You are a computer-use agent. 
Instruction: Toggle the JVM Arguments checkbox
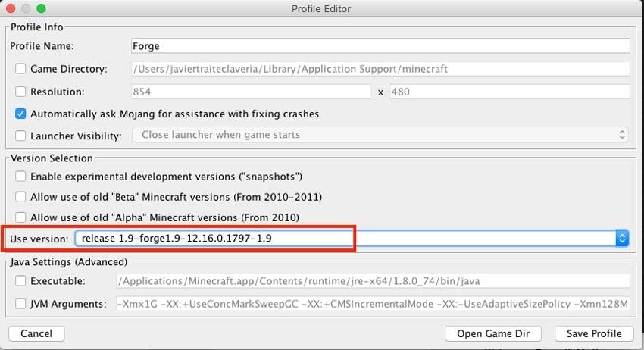tap(20, 304)
